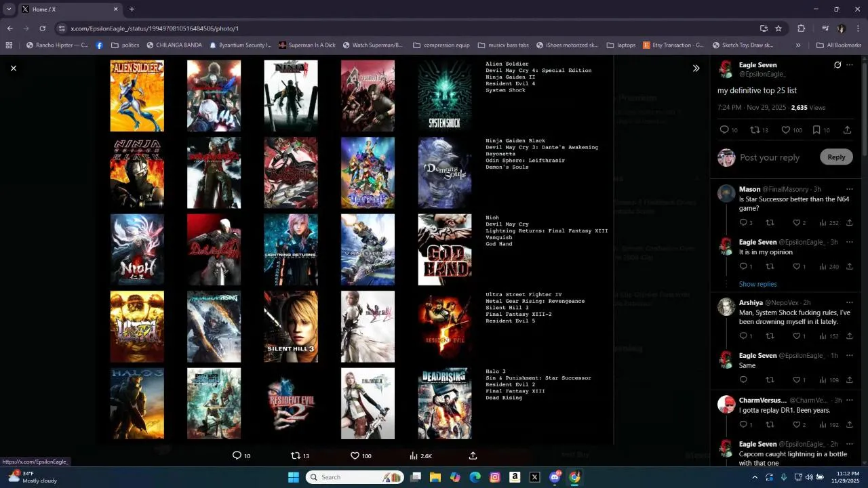The width and height of the screenshot is (868, 488).
Task: Open a new browser tab
Action: pos(132,9)
